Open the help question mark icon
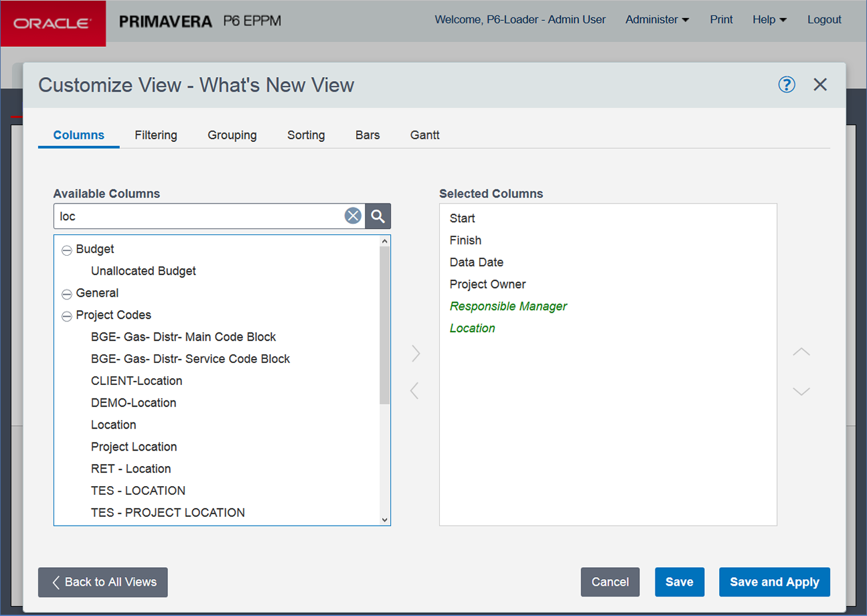867x616 pixels. tap(787, 84)
